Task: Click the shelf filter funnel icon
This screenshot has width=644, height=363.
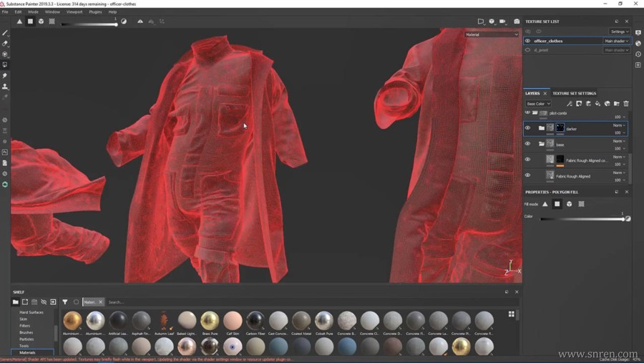Action: (x=65, y=301)
